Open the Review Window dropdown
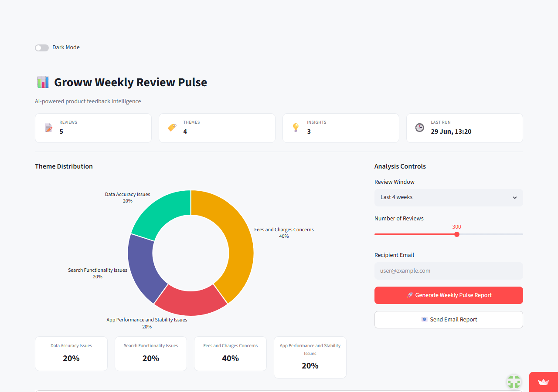 449,197
